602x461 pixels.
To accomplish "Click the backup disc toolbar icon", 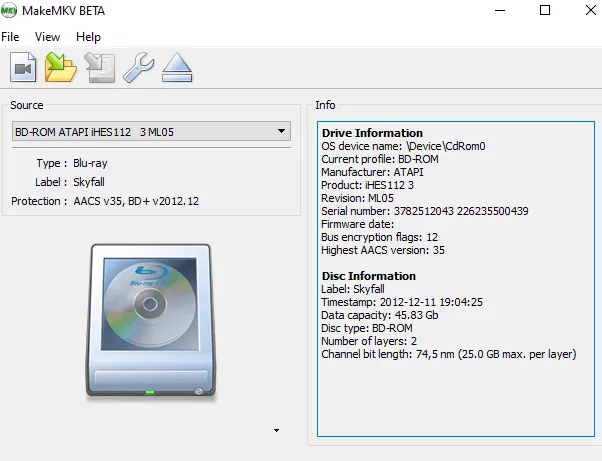I will (x=100, y=68).
